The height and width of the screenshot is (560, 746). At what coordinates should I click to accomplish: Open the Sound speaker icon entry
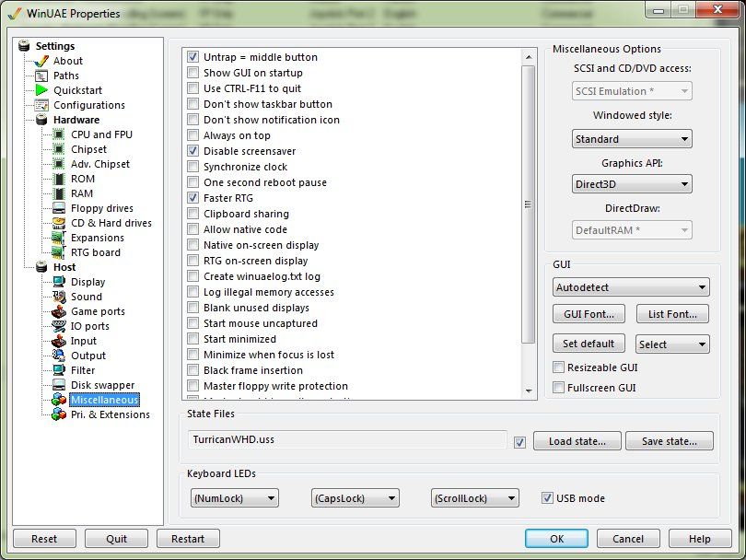(x=58, y=297)
